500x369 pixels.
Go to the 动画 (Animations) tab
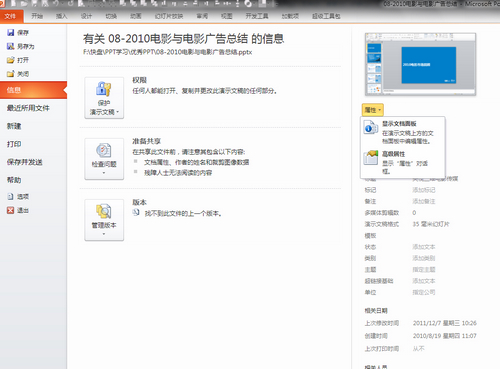click(x=136, y=16)
